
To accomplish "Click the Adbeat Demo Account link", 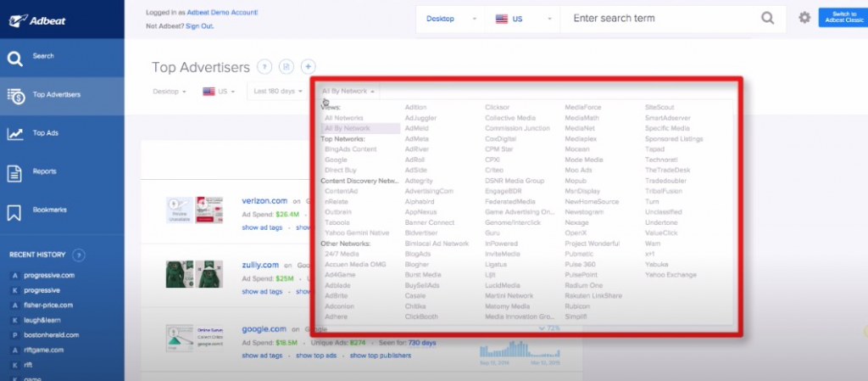I will coord(221,12).
